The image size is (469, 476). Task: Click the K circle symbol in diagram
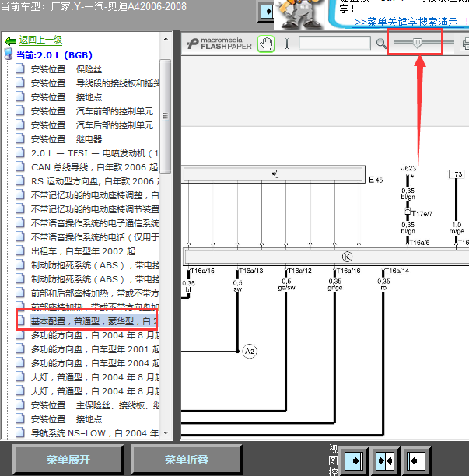(347, 257)
